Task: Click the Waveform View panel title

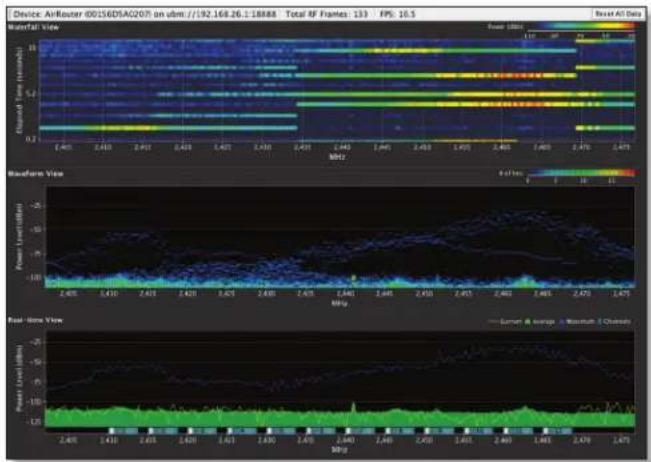Action: (36, 174)
